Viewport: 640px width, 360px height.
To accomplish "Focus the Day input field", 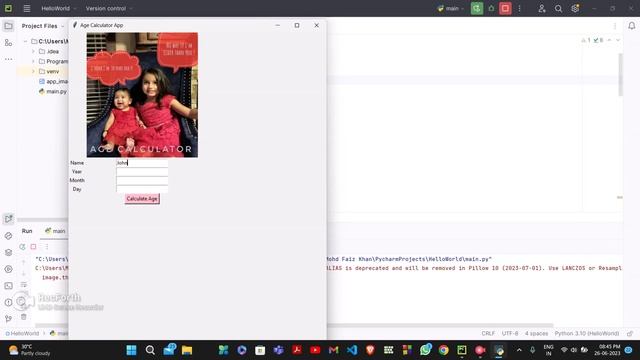I will click(142, 189).
